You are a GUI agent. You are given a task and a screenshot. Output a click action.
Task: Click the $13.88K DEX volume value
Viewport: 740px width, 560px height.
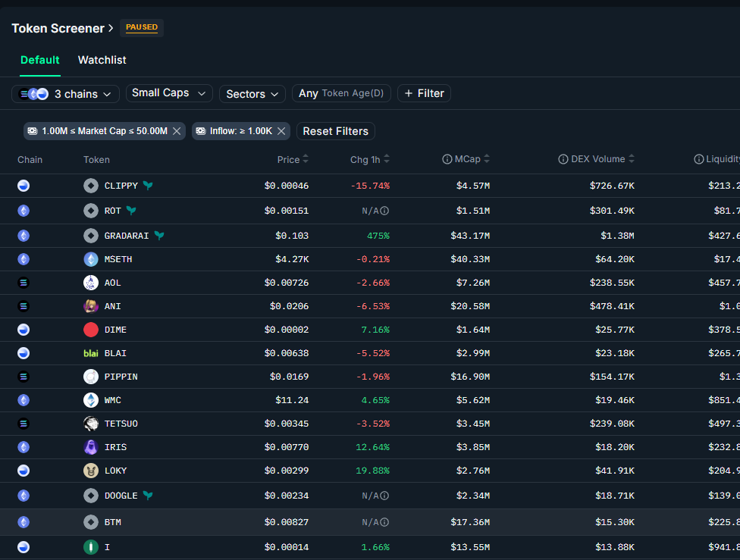point(615,547)
